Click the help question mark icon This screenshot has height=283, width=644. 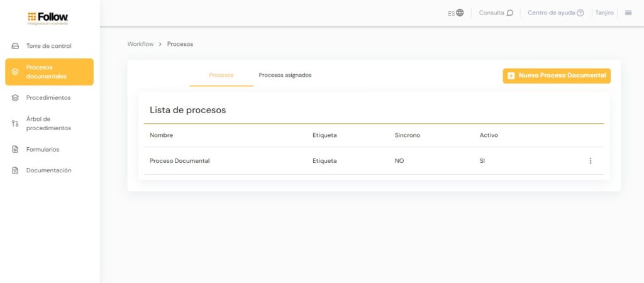580,13
